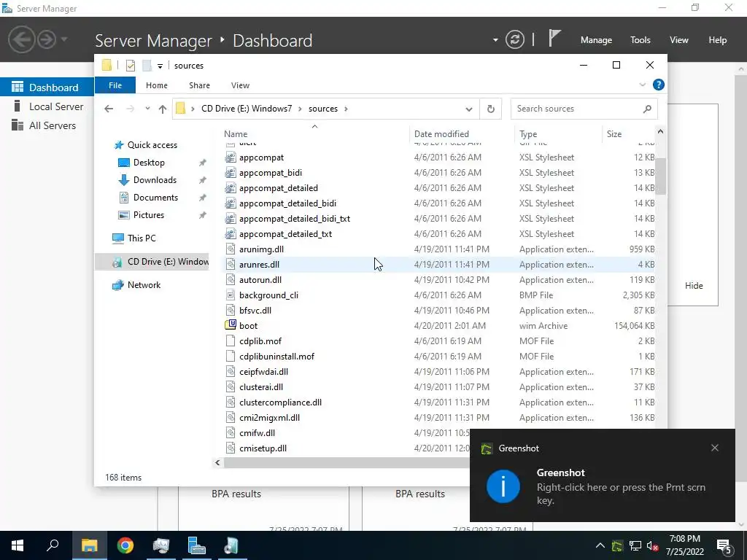Screen dimensions: 747x560
Task: Select This PC in navigation pane
Action: coord(142,238)
